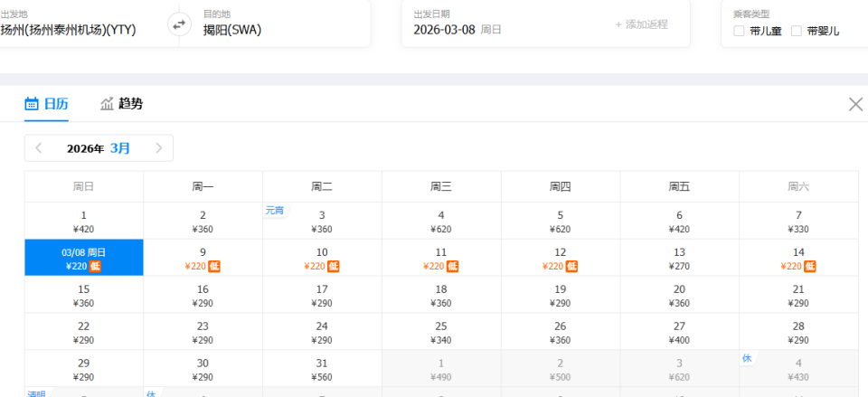The height and width of the screenshot is (397, 868).
Task: Click the low-price badge on March 14
Action: (x=810, y=266)
